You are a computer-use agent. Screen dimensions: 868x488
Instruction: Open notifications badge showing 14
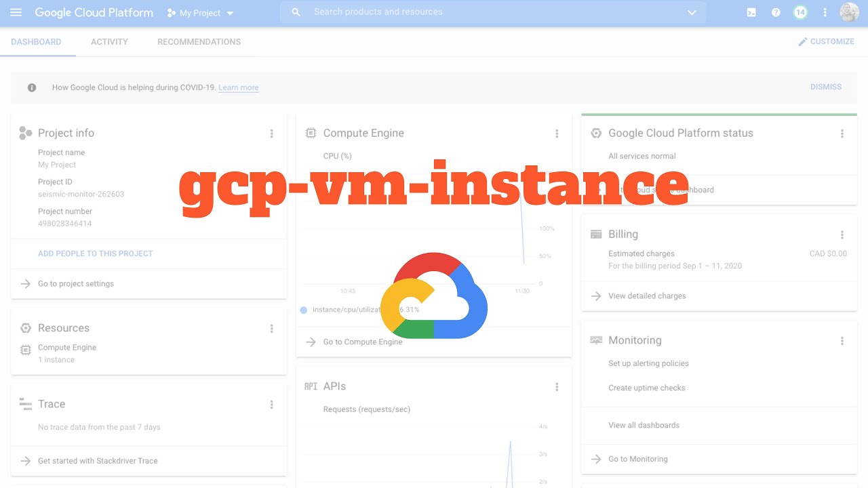click(800, 12)
